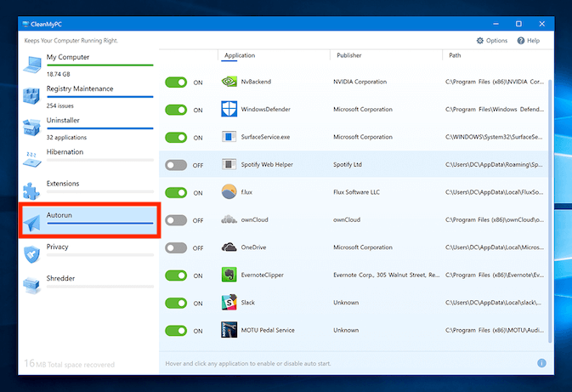Click the "Spotify Ltd" publisher cell
Screen dimensions: 572x392
348,165
